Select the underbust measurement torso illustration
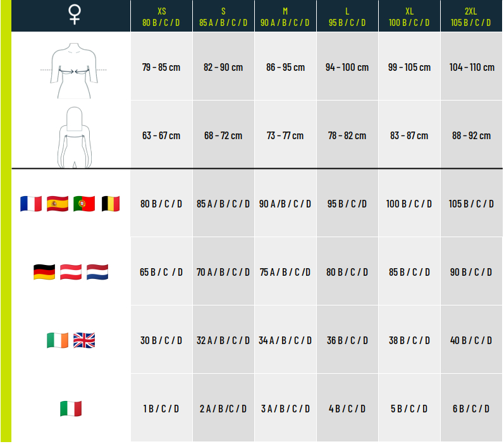Screen dimensions: 504x444 (75, 137)
